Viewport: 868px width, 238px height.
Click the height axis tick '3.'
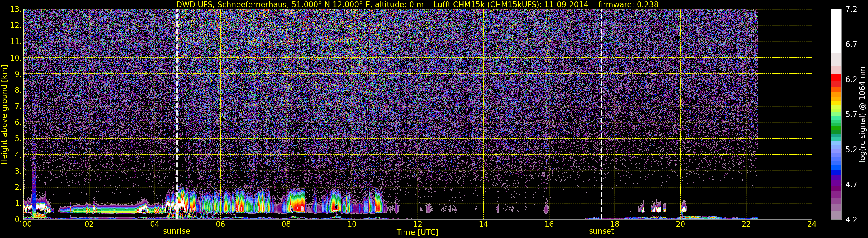[x=18, y=171]
